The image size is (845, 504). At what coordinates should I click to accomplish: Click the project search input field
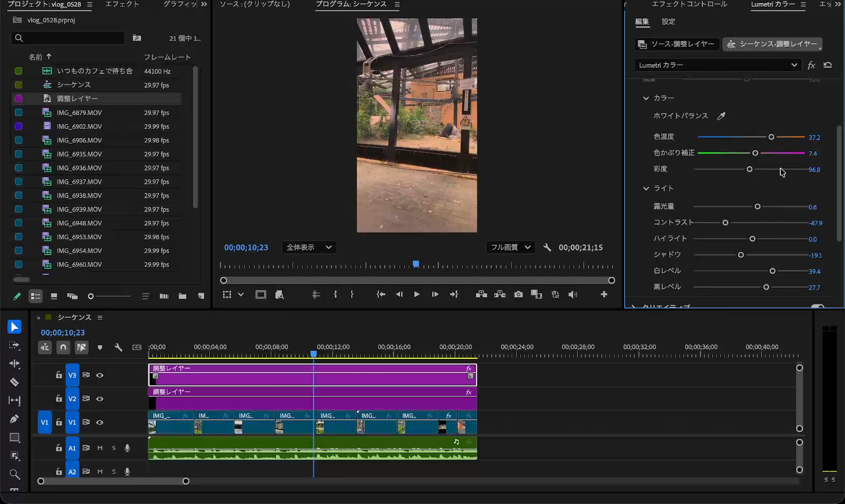(x=68, y=38)
